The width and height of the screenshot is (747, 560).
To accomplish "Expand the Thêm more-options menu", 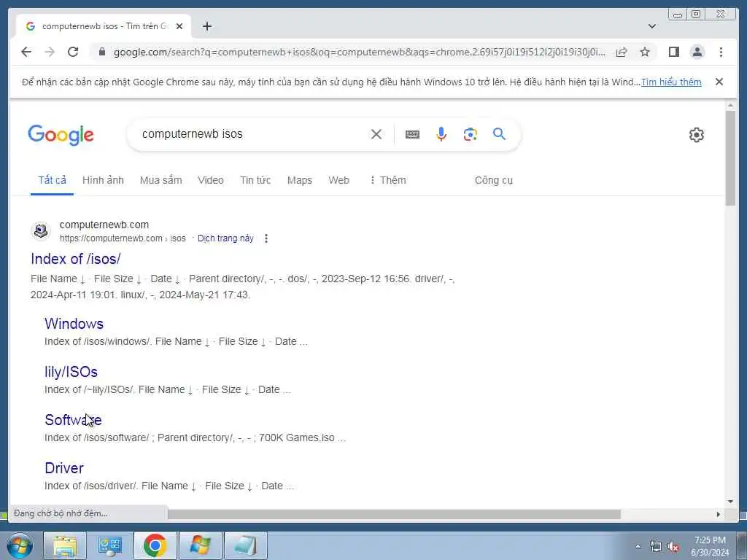I will coord(388,180).
